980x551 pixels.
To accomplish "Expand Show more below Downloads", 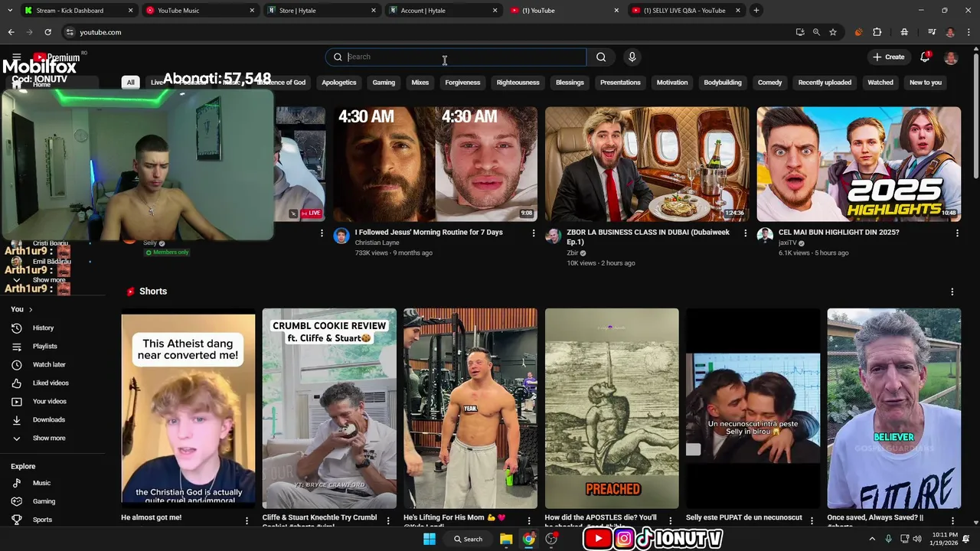I will click(x=49, y=438).
